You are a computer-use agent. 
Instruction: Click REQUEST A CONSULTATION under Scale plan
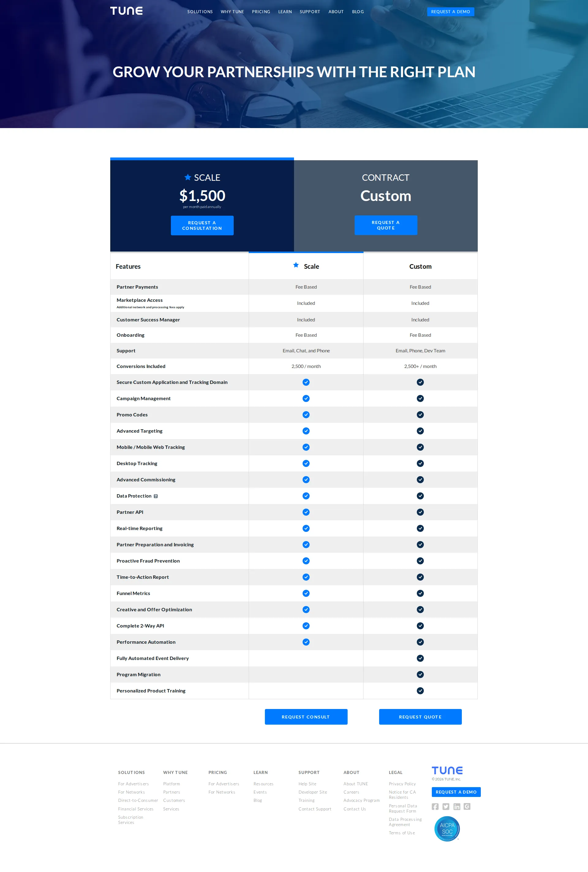pyautogui.click(x=202, y=225)
